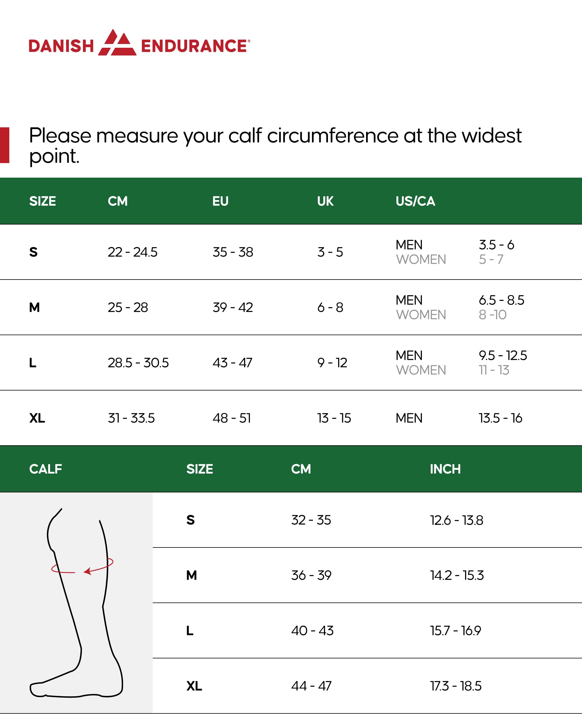Viewport: 582px width, 728px height.
Task: Click the 17.3 - 18.5 inch value
Action: (455, 686)
